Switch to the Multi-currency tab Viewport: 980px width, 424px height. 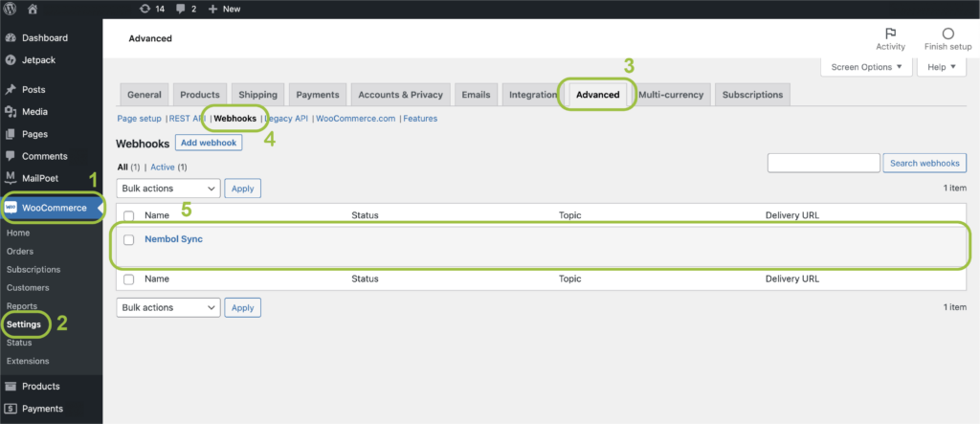click(x=671, y=95)
